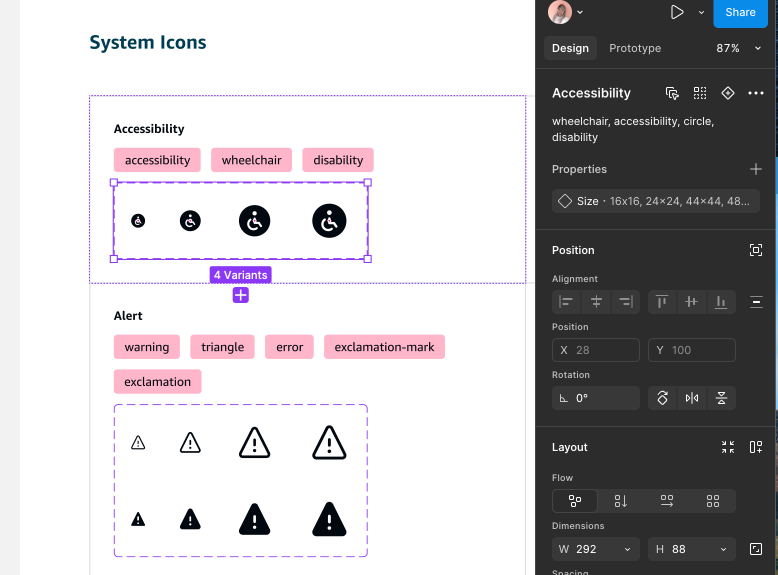Select freeform flow option
The image size is (778, 575).
[x=575, y=501]
